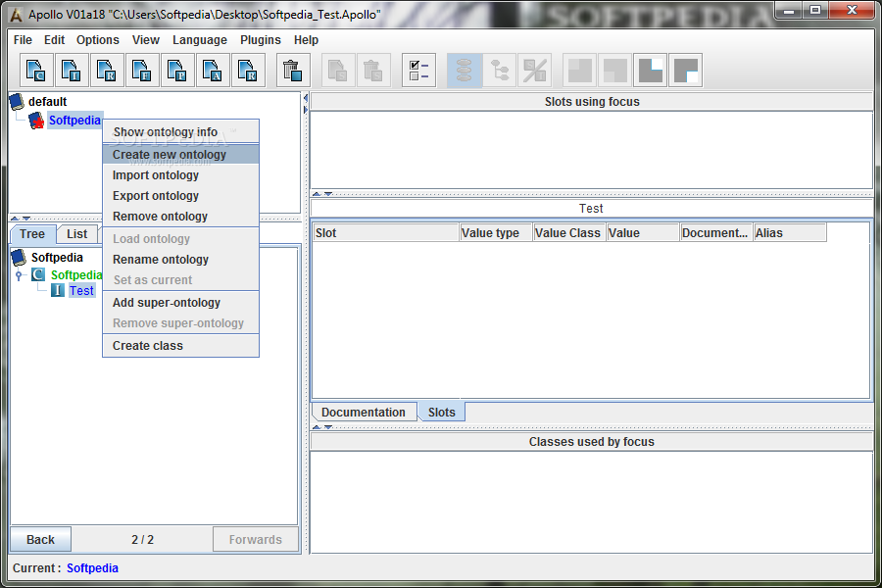Image resolution: width=882 pixels, height=588 pixels.
Task: Open the View menu
Action: pos(146,40)
